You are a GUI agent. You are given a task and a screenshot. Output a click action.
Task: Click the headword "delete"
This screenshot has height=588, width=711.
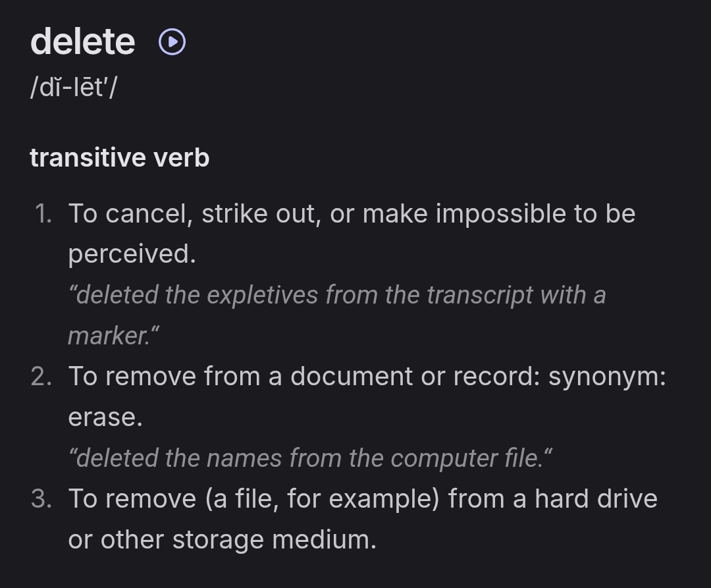pos(82,41)
